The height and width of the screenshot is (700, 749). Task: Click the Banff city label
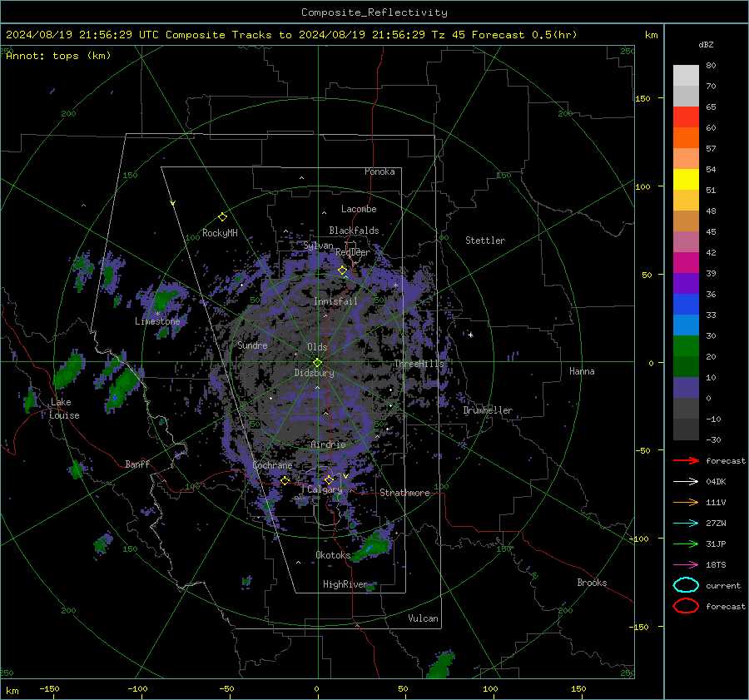pyautogui.click(x=137, y=464)
